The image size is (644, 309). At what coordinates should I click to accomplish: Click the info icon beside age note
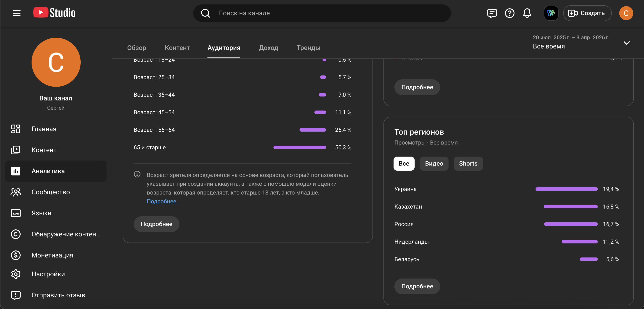click(x=137, y=174)
